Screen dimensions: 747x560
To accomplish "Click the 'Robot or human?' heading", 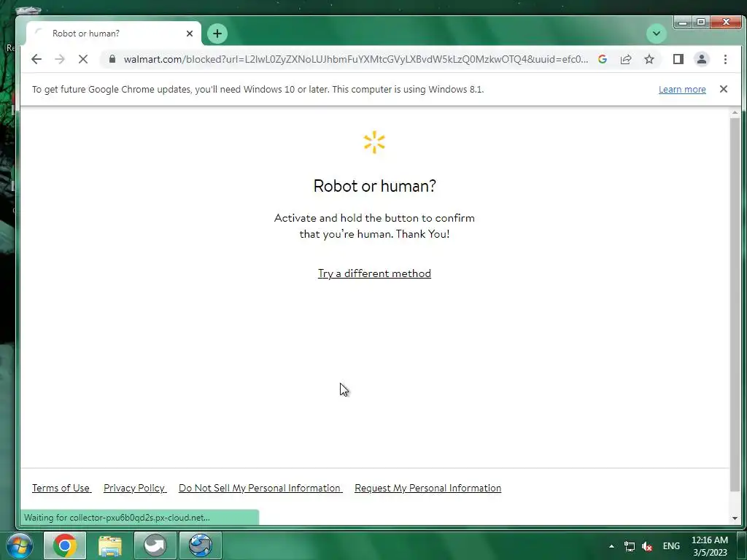I will (374, 186).
